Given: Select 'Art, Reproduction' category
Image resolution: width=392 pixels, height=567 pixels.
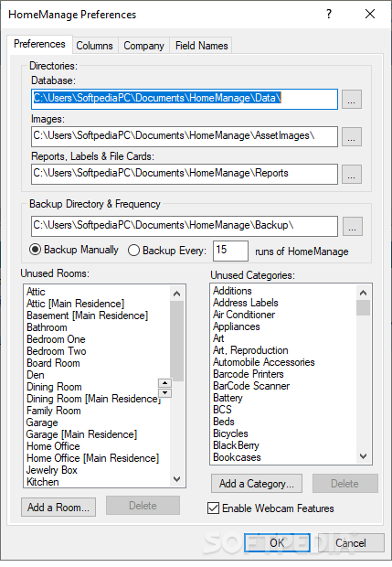Looking at the screenshot, I should (x=250, y=350).
